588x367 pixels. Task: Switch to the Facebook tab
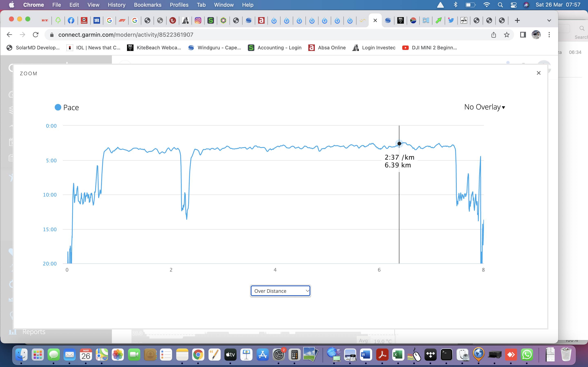71,20
